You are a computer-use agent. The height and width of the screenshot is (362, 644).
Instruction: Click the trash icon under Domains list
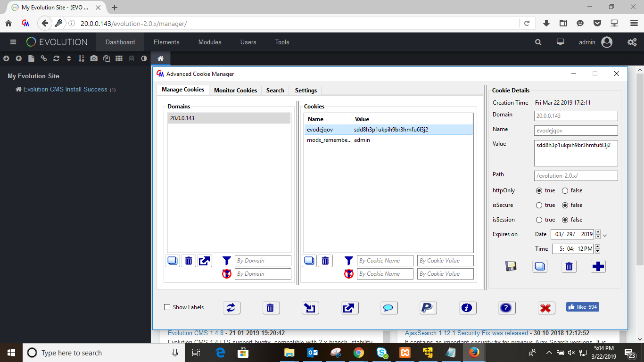click(x=189, y=261)
